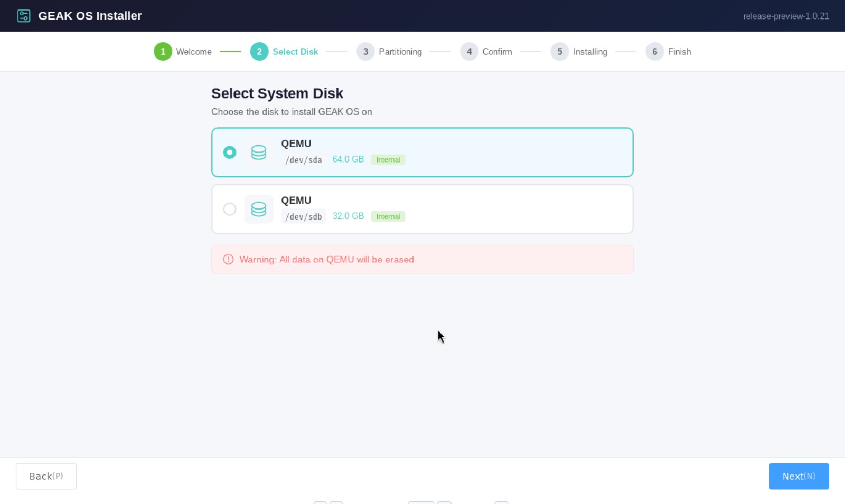Jump to the Confirm step label
This screenshot has height=504, width=845.
[x=497, y=52]
